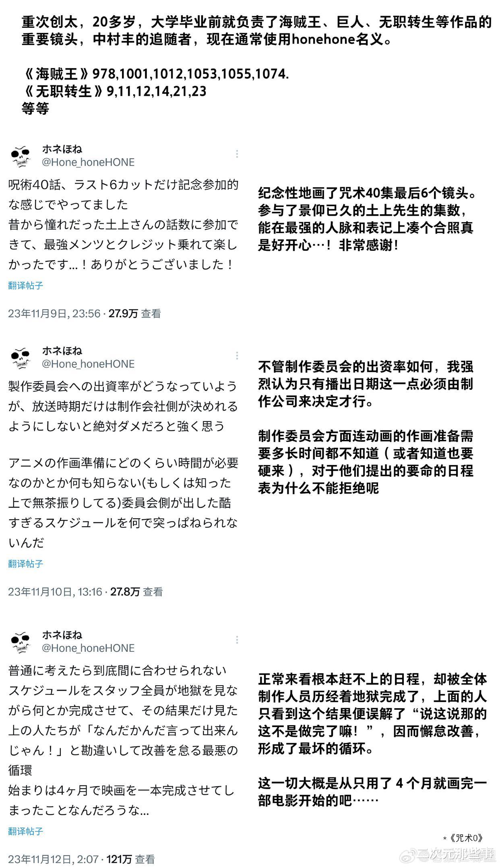
Task: View the 27.8万 查看 count
Action: 137,591
